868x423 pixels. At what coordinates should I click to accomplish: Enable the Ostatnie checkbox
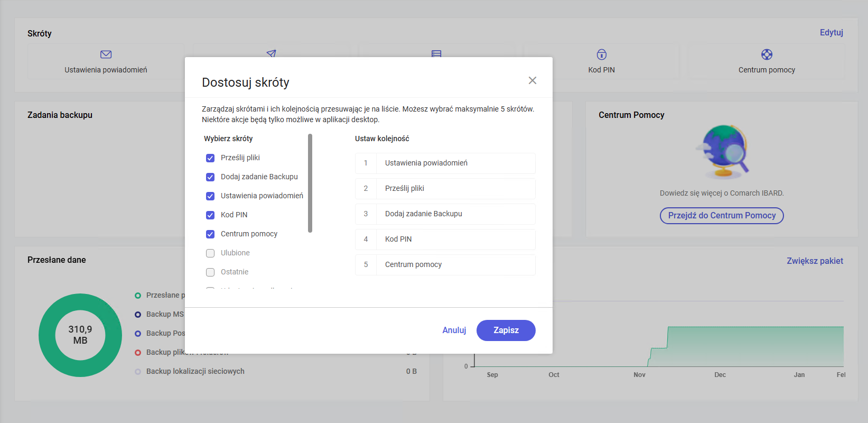(210, 272)
